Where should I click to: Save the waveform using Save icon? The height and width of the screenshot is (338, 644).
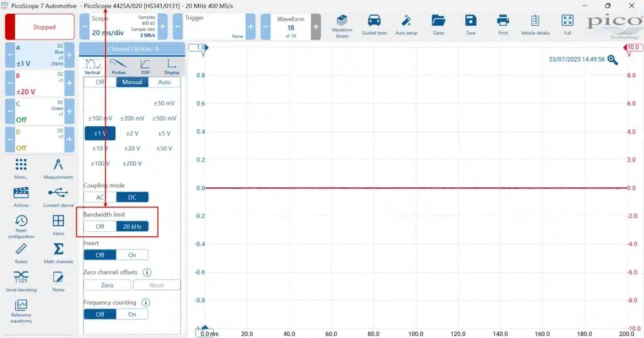coord(470,25)
